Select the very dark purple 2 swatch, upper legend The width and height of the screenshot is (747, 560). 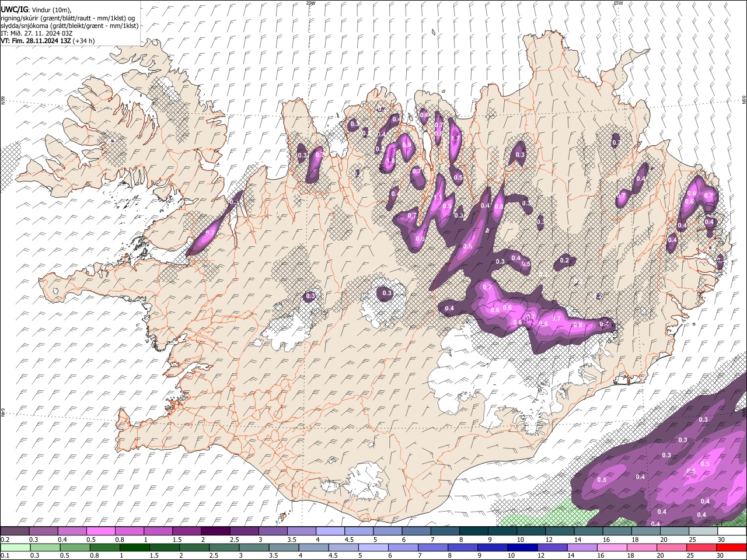(215, 531)
